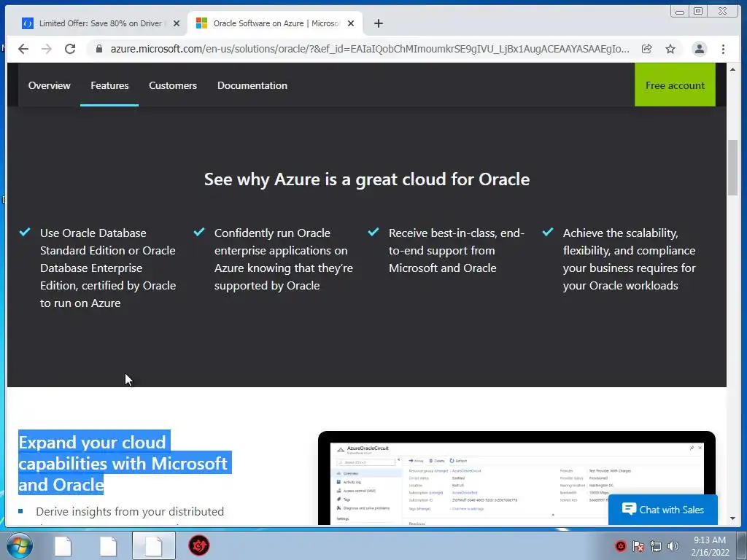
Task: Click 'Confidently run Oracle enterprise applications' text
Action: [x=284, y=260]
